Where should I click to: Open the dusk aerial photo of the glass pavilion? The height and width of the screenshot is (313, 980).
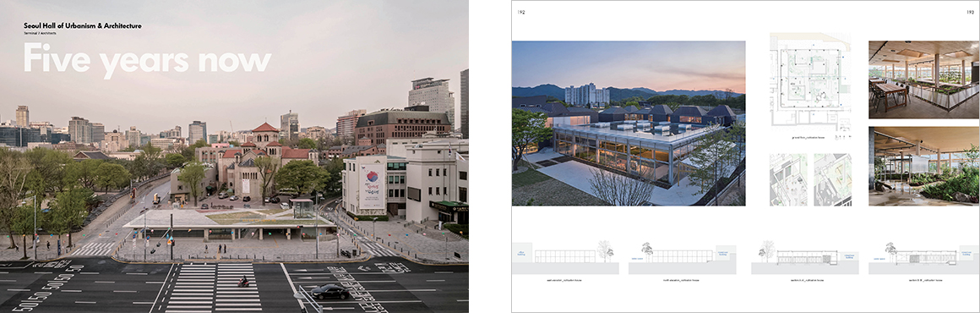628,124
